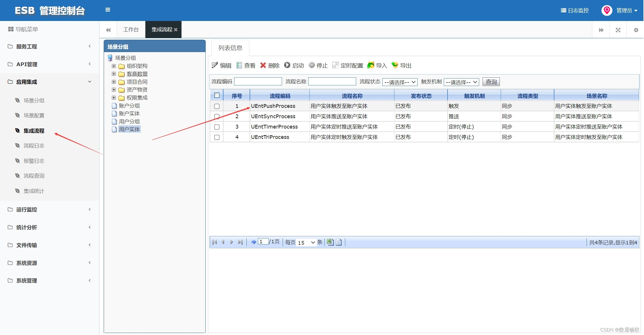Image resolution: width=644 pixels, height=335 pixels.
Task: Open the 每页 page size dropdown
Action: (306, 243)
